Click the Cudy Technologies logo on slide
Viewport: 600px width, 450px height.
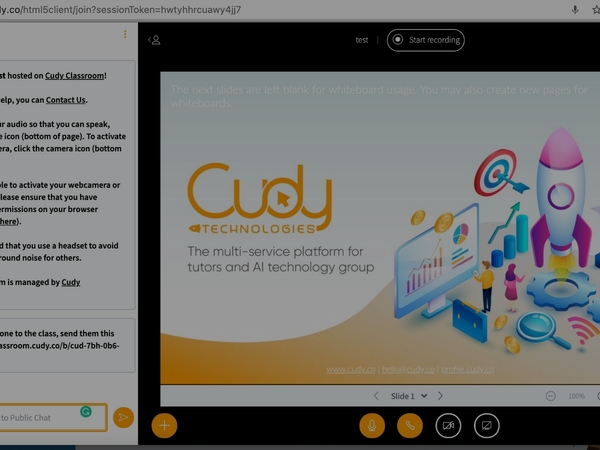click(260, 199)
